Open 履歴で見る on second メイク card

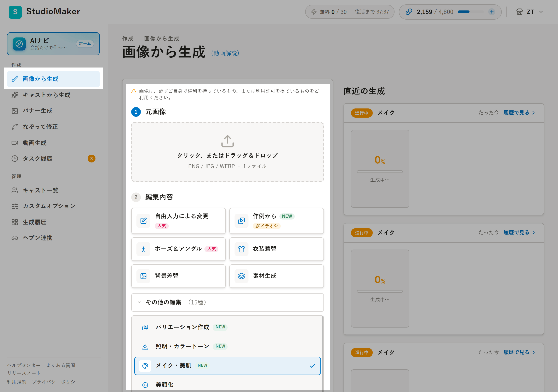click(x=519, y=232)
